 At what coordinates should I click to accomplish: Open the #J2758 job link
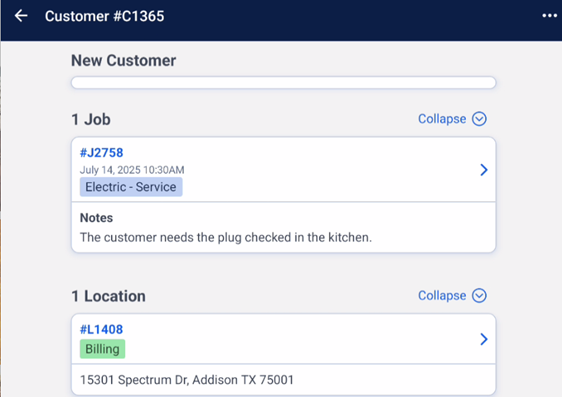pos(101,153)
